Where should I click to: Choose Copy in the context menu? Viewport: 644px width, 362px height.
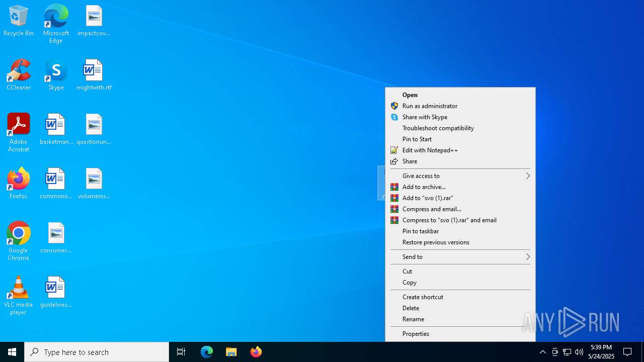[x=460, y=283]
